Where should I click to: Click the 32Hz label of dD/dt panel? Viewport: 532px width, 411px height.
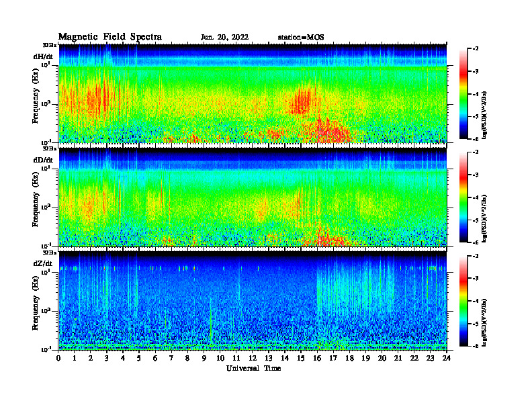click(x=50, y=148)
